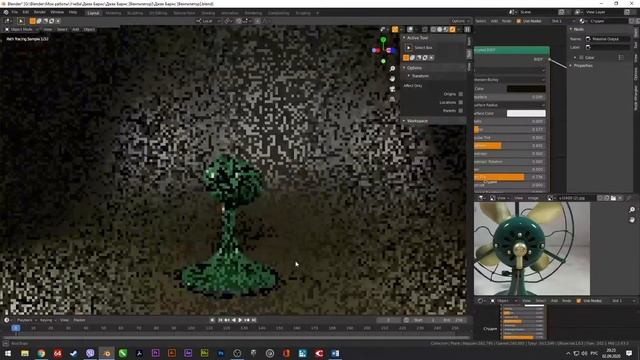Open the Marker menu in timeline
This screenshot has width=640, height=360.
(79, 320)
